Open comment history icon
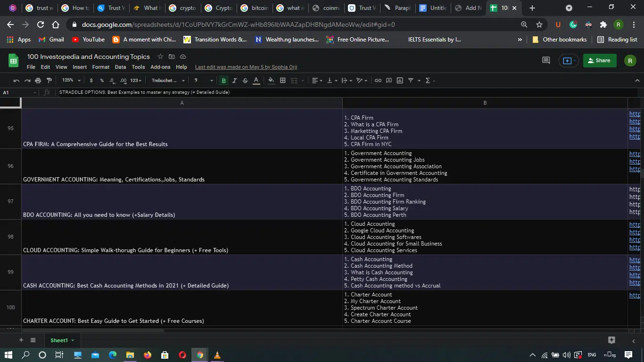Image resolution: width=644 pixels, height=362 pixels. [546, 60]
